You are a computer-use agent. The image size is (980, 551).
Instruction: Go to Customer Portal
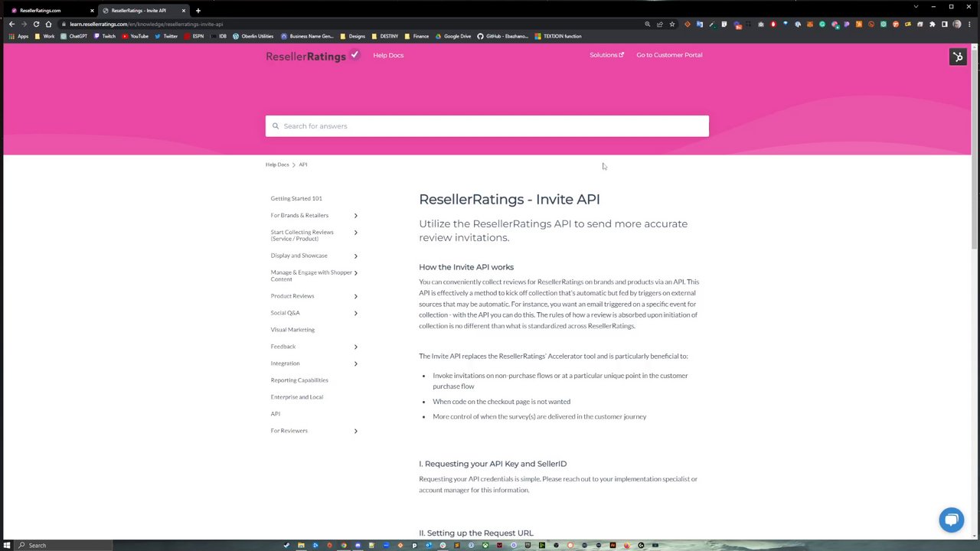coord(669,55)
